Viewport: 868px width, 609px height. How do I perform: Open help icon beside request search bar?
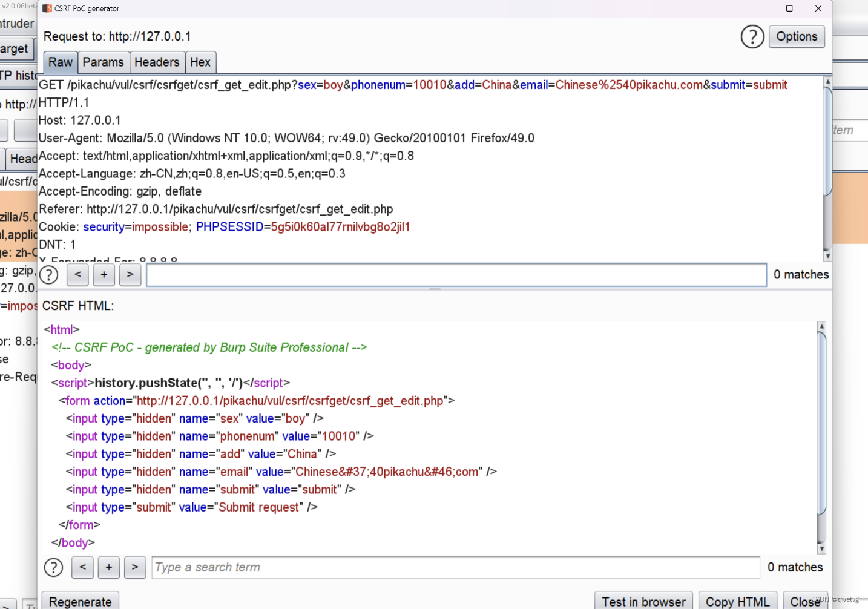[48, 275]
